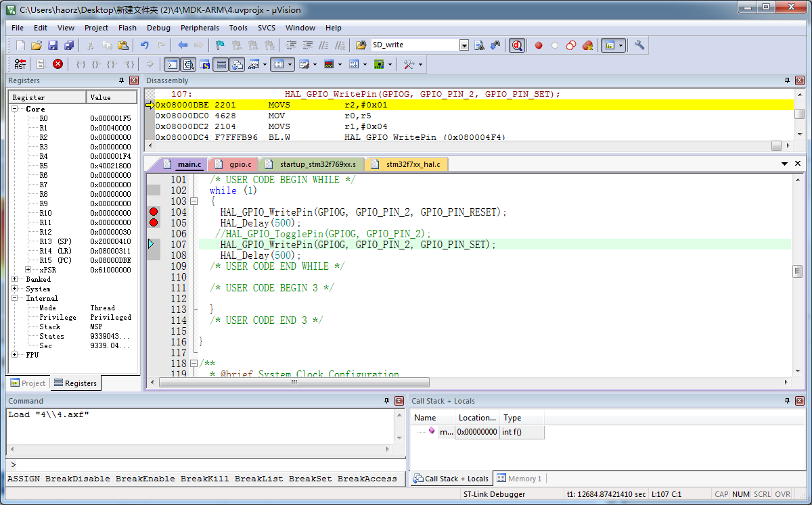Remove the breakpoint on line 104

pyautogui.click(x=154, y=212)
